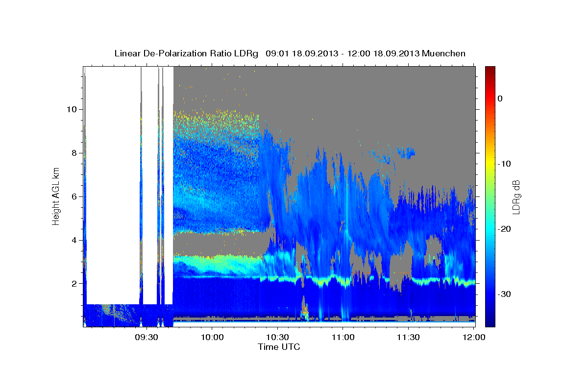The height and width of the screenshot is (392, 588).
Task: Click the colorbar tick label -10
Action: (x=505, y=164)
